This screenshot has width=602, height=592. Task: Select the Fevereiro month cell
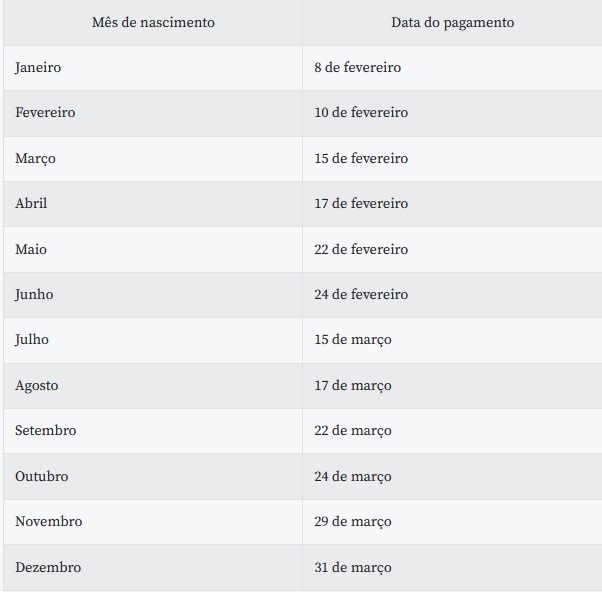(45, 113)
